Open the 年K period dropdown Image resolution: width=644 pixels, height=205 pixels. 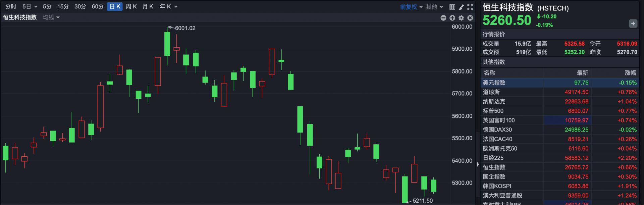point(168,6)
